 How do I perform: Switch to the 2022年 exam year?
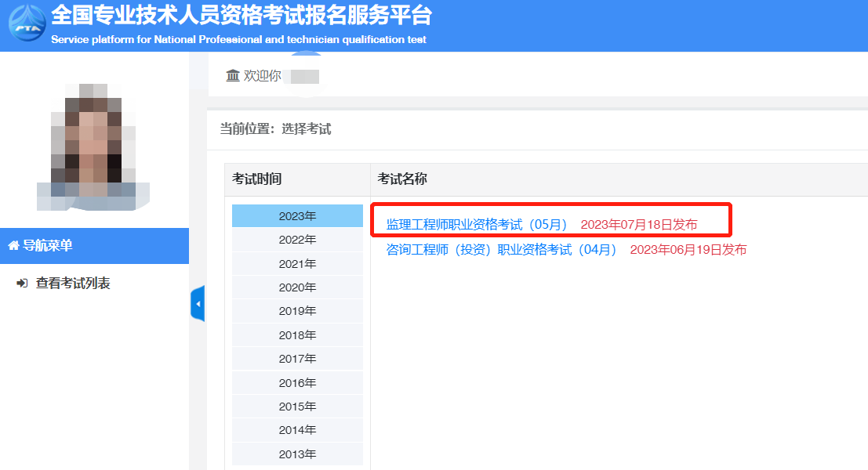[x=297, y=240]
